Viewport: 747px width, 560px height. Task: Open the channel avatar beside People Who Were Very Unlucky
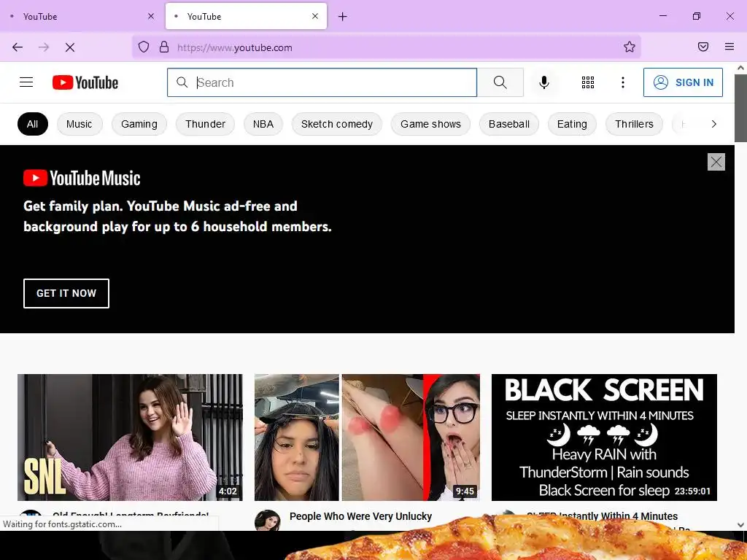(x=268, y=520)
